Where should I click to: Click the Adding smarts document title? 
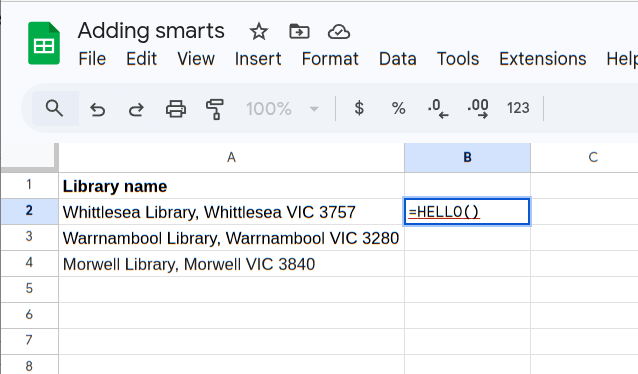[151, 31]
